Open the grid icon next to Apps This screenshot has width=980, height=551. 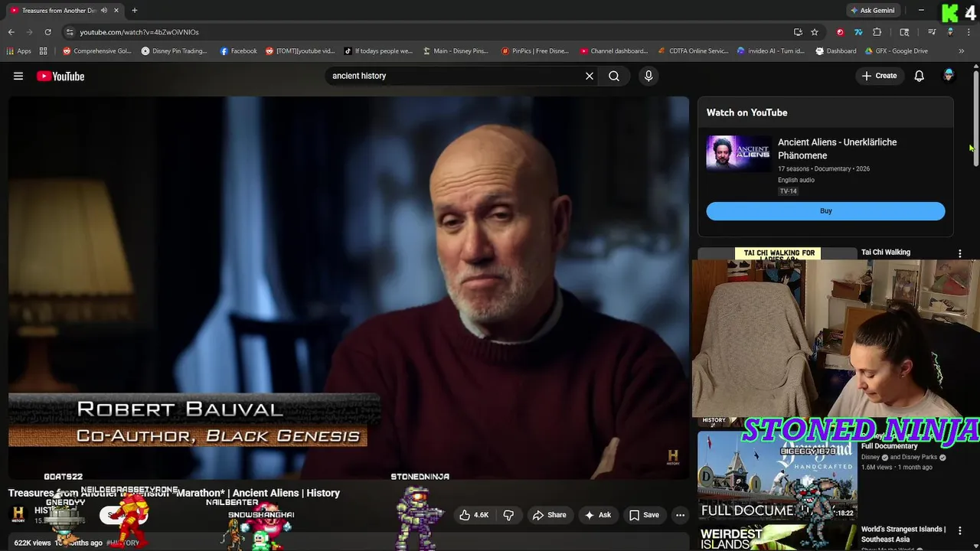[x=44, y=51]
